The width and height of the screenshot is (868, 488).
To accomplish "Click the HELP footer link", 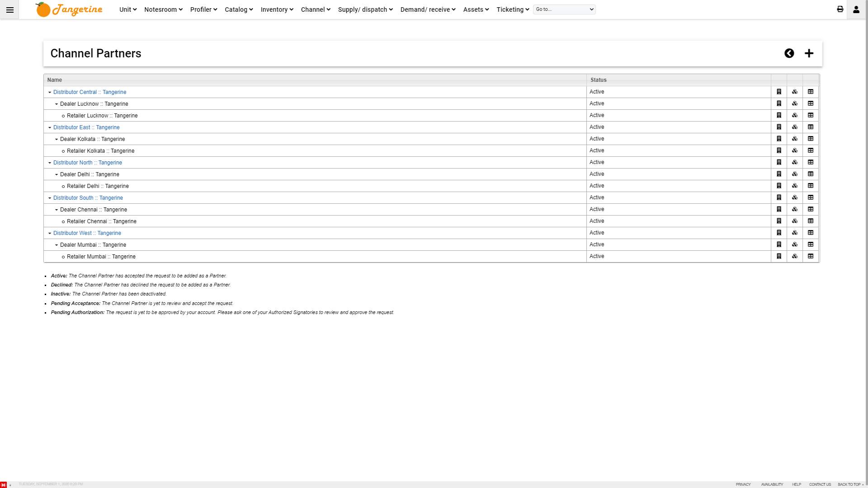I will pos(797,484).
